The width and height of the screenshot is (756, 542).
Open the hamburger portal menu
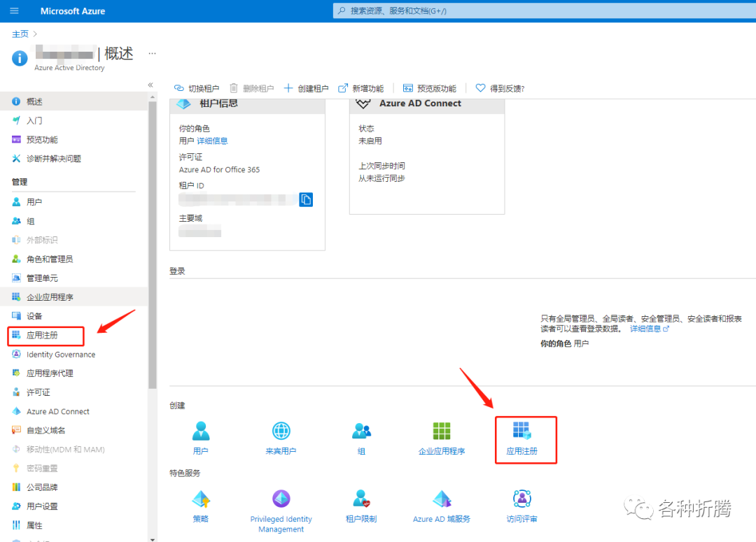click(14, 10)
